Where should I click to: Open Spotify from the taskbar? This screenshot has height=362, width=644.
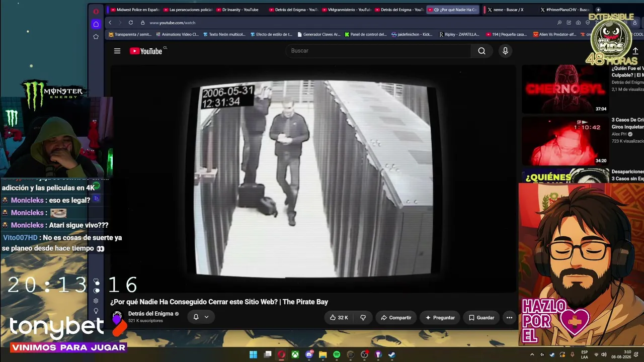click(337, 354)
